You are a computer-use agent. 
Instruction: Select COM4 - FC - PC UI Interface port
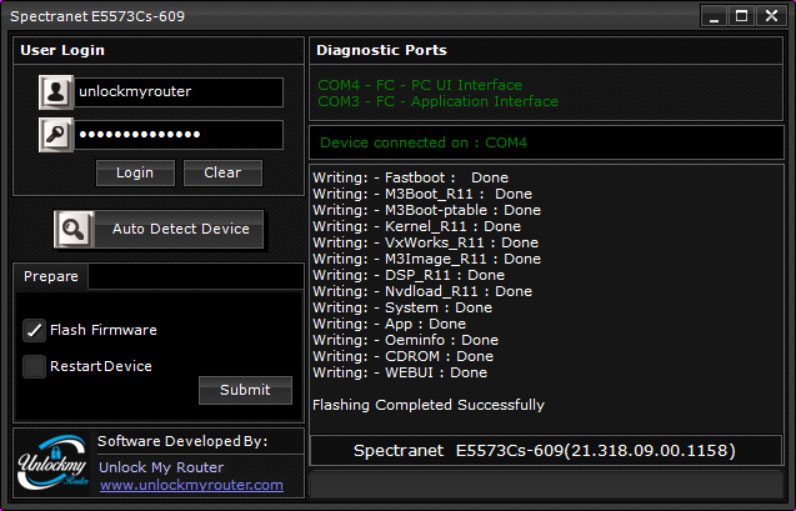420,85
